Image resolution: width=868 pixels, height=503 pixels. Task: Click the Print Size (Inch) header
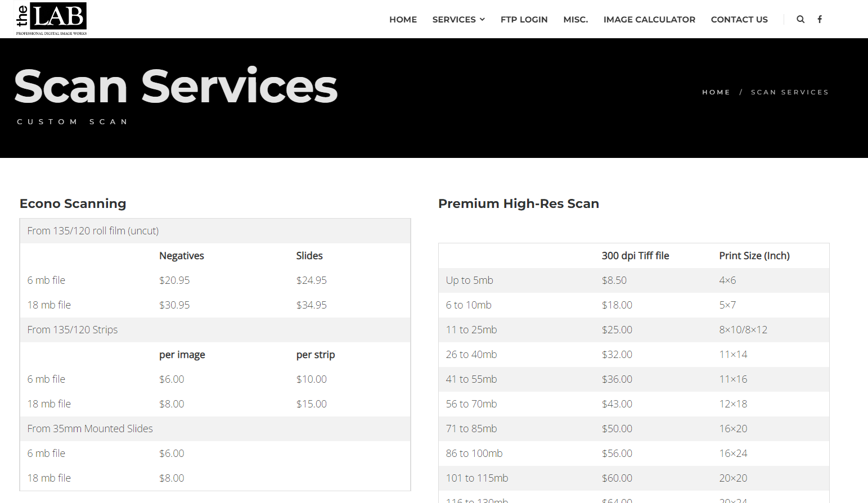(x=754, y=256)
